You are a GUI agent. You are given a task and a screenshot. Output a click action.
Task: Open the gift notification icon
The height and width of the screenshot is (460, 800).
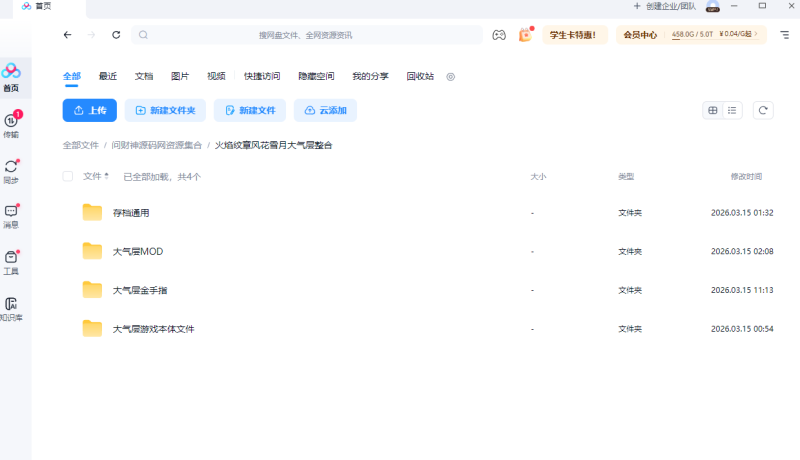[525, 34]
